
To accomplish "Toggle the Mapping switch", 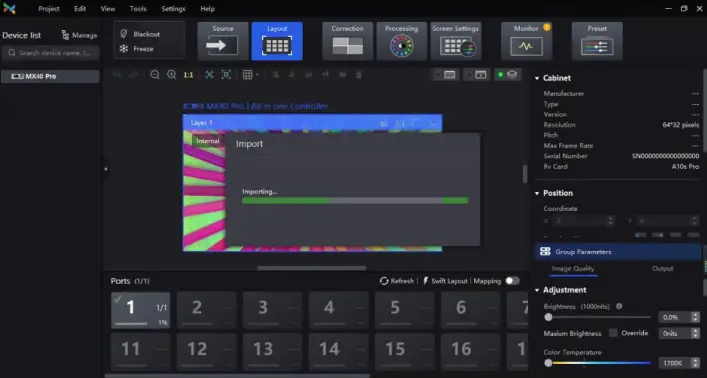I will pyautogui.click(x=512, y=281).
